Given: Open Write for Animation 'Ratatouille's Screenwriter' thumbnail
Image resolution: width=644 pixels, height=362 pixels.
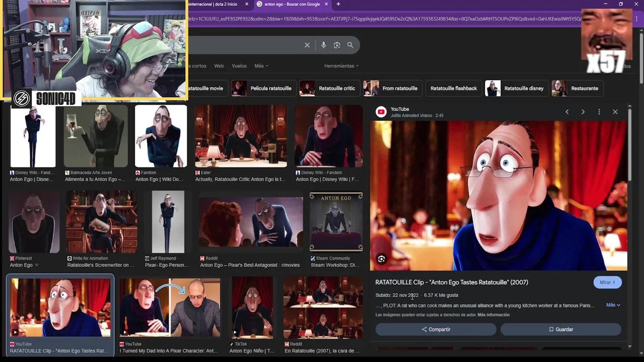Looking at the screenshot, I should (102, 222).
